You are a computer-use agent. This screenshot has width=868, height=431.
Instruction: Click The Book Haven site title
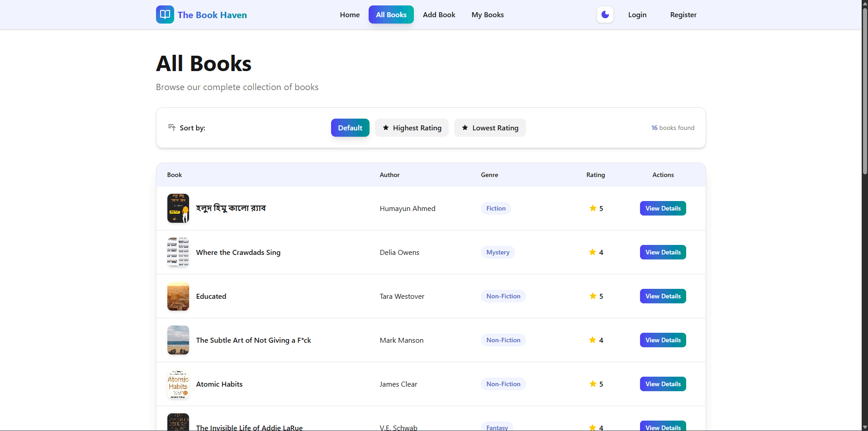pyautogui.click(x=212, y=15)
